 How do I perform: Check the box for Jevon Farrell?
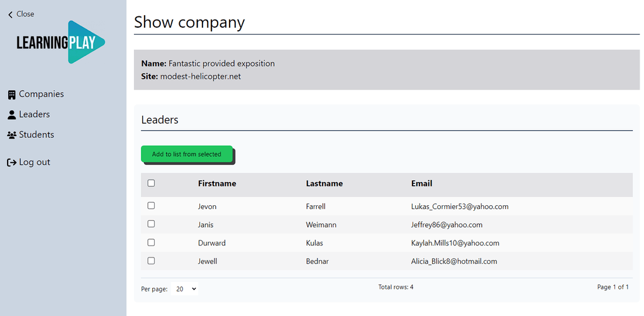151,206
